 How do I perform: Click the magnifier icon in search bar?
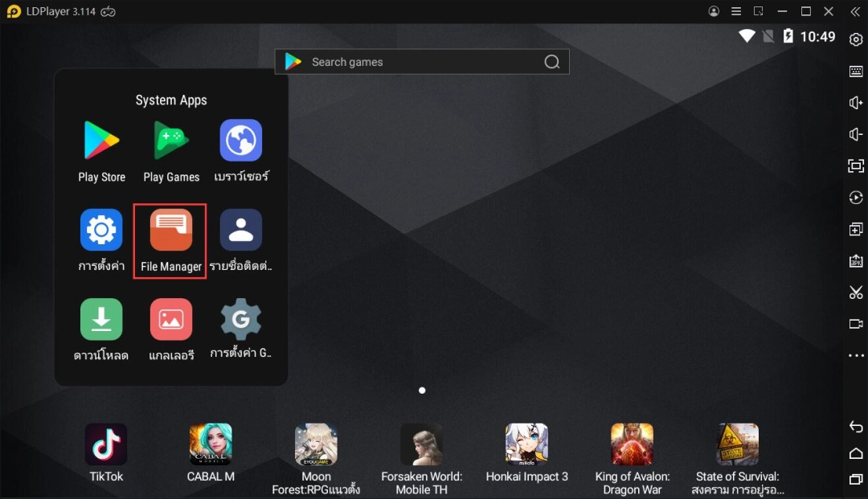pos(552,62)
